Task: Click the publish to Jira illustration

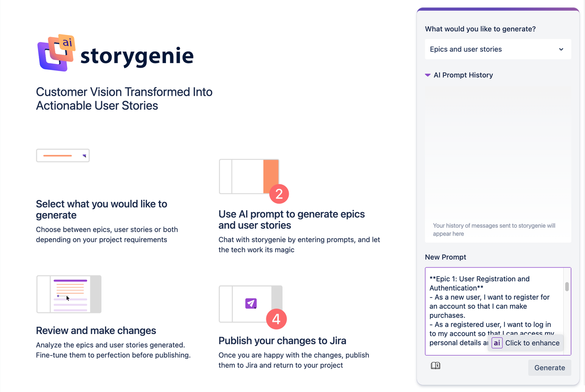Action: (x=253, y=308)
